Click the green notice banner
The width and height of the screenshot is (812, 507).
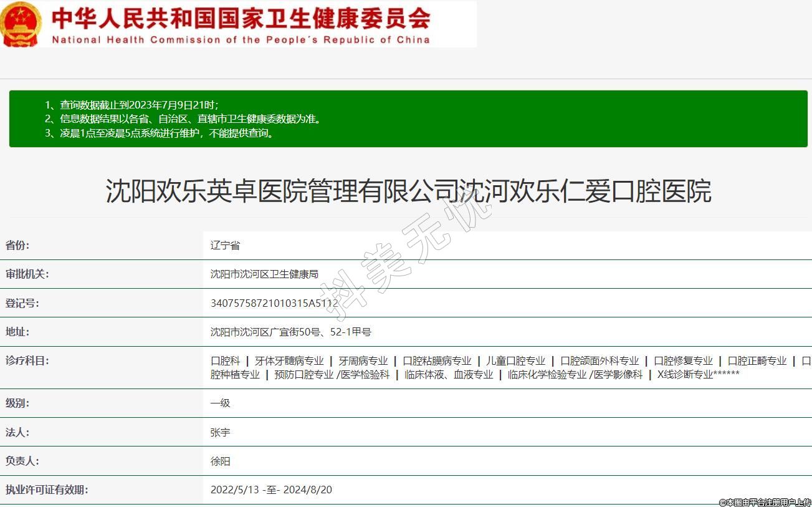(408, 118)
